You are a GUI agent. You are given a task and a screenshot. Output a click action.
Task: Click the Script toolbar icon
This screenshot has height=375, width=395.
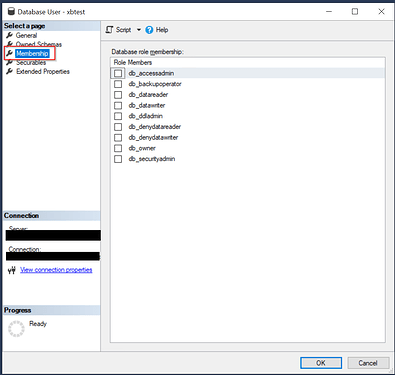109,30
